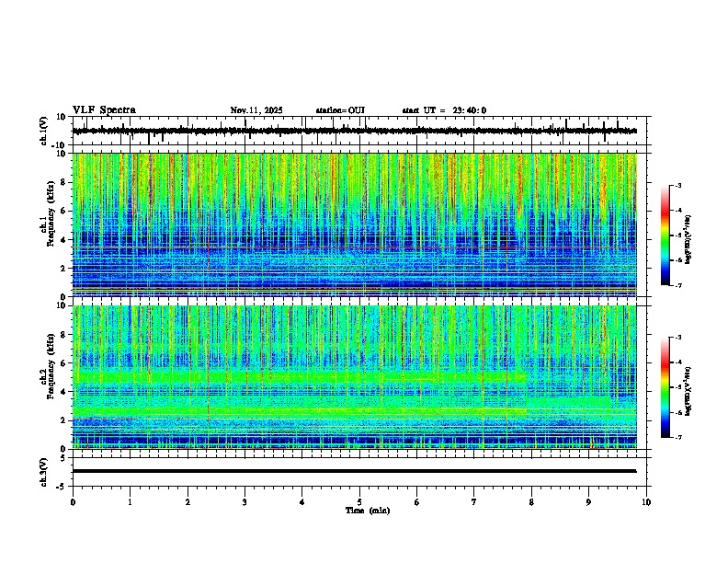
Task: Click the "8" tick on the ch.2 frequency axis
Action: coord(64,335)
